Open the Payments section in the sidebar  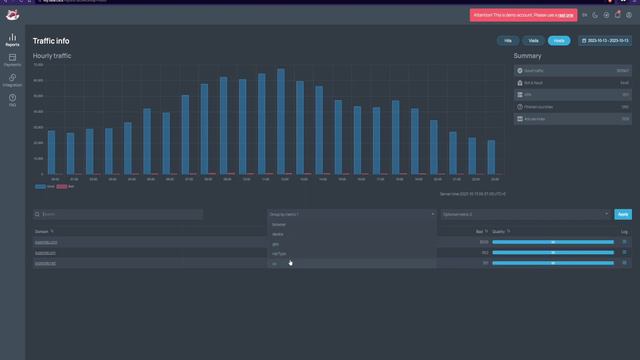coord(12,60)
